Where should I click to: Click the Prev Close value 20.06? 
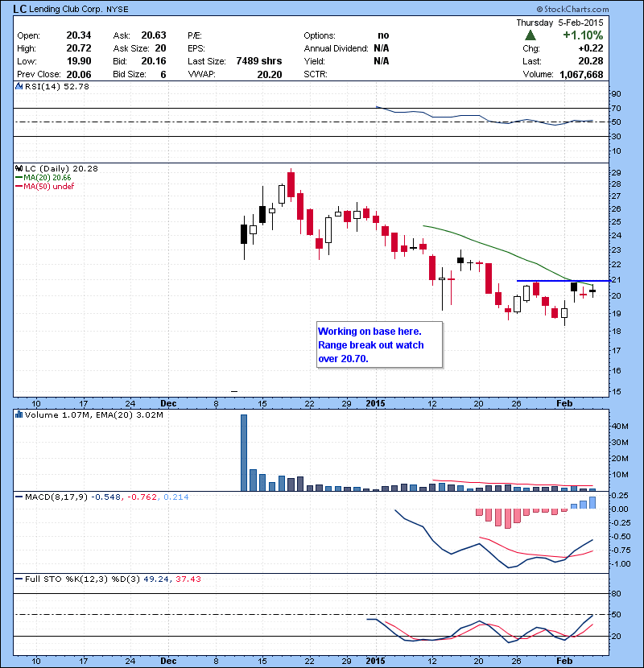[79, 75]
